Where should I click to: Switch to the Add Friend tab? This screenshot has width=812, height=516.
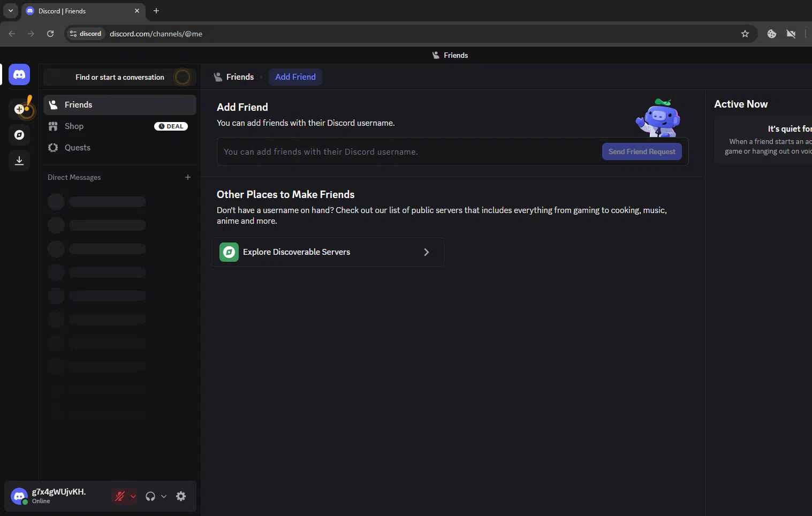[x=295, y=77]
